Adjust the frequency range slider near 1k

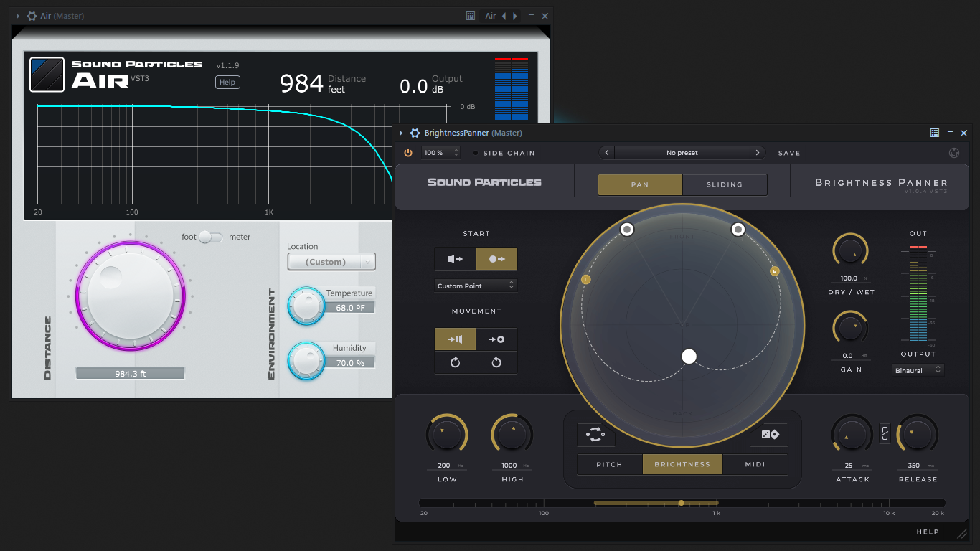coord(681,503)
